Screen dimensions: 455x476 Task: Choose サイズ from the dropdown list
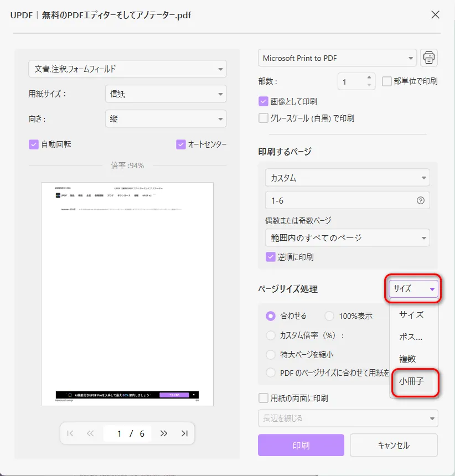click(414, 315)
